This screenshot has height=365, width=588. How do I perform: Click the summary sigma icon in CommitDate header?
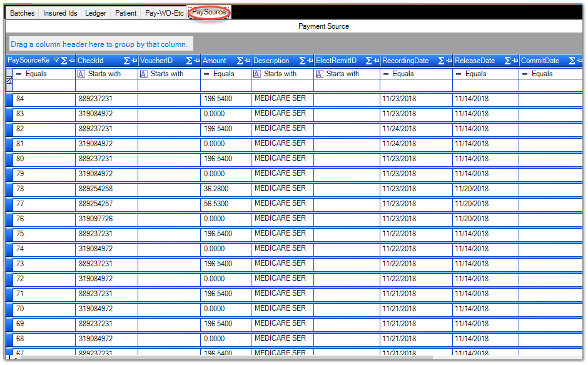(x=572, y=61)
